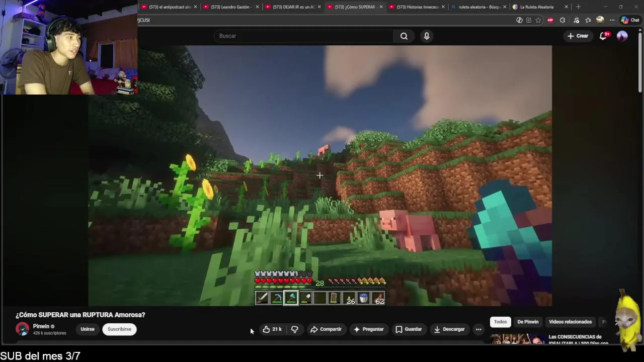
Task: Click the YouTube search magnifier button
Action: pos(404,36)
